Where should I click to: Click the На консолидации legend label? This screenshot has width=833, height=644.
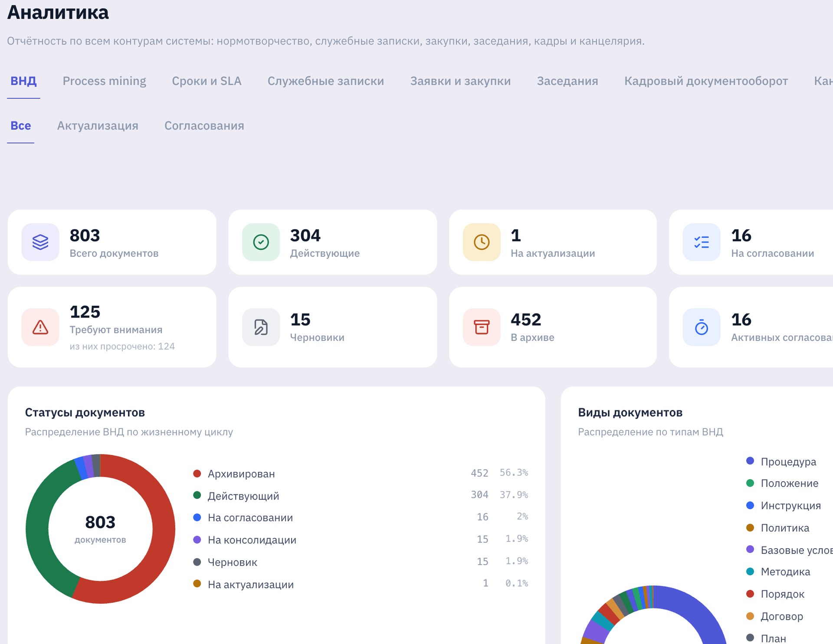point(252,540)
